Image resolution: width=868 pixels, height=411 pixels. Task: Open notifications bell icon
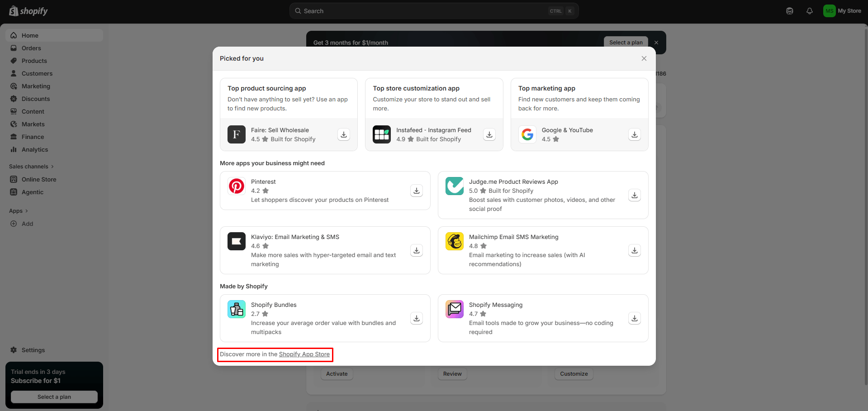tap(810, 11)
